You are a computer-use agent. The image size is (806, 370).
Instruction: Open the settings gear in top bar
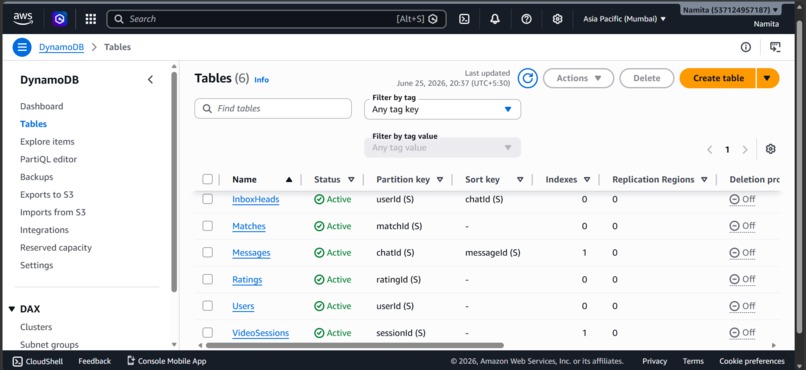(557, 19)
